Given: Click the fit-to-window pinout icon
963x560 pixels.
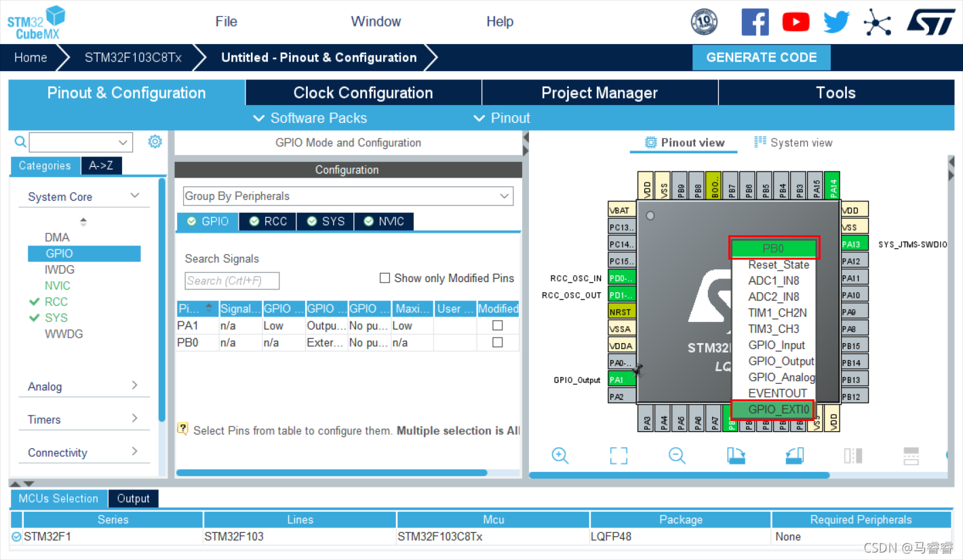Looking at the screenshot, I should [x=618, y=456].
